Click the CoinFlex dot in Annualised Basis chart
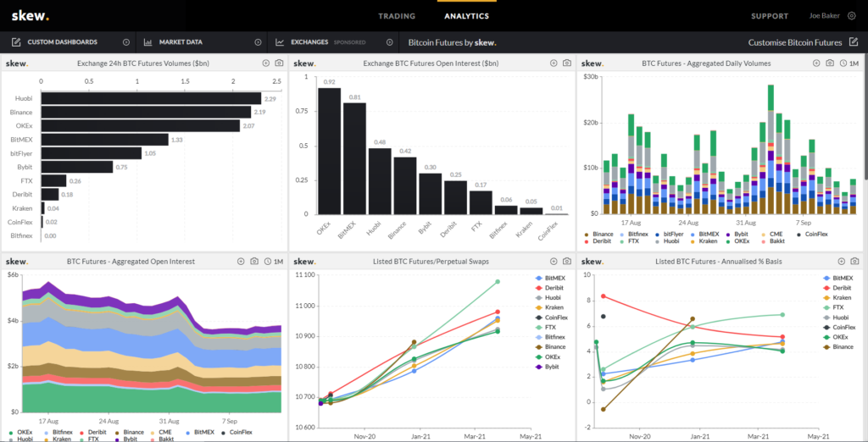Screen dimensions: 868x442 pyautogui.click(x=604, y=317)
